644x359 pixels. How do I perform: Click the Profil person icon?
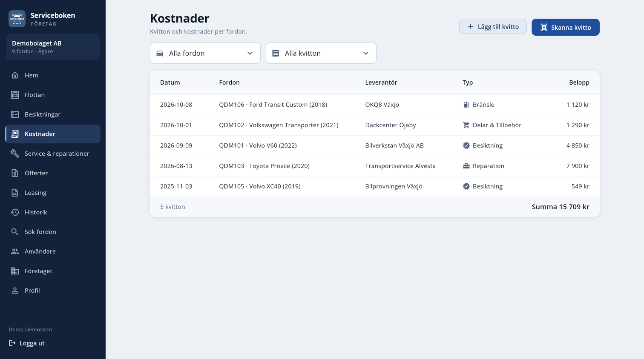point(15,291)
